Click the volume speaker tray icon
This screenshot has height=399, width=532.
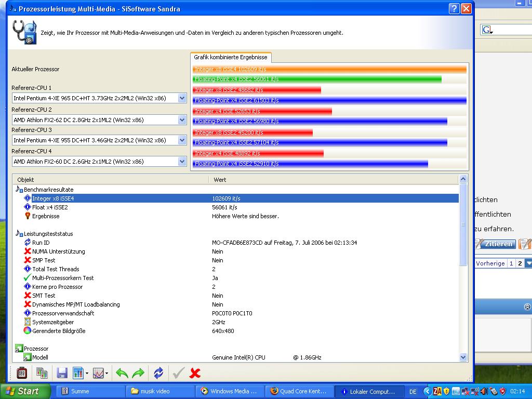(x=484, y=392)
